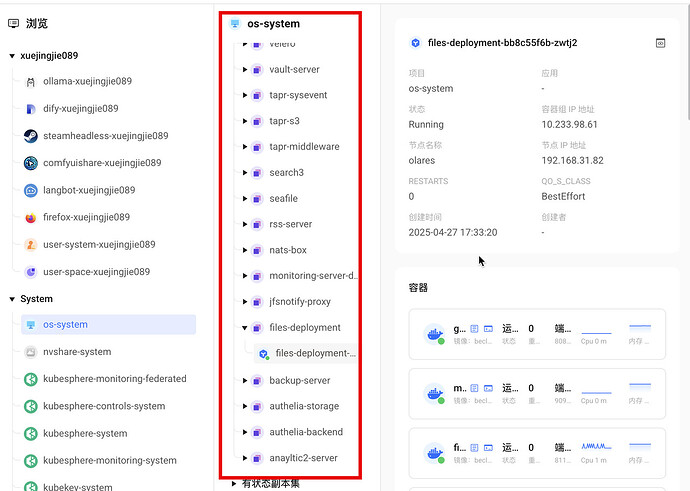
Task: Collapse the xuejingjie089 group
Action: point(12,56)
